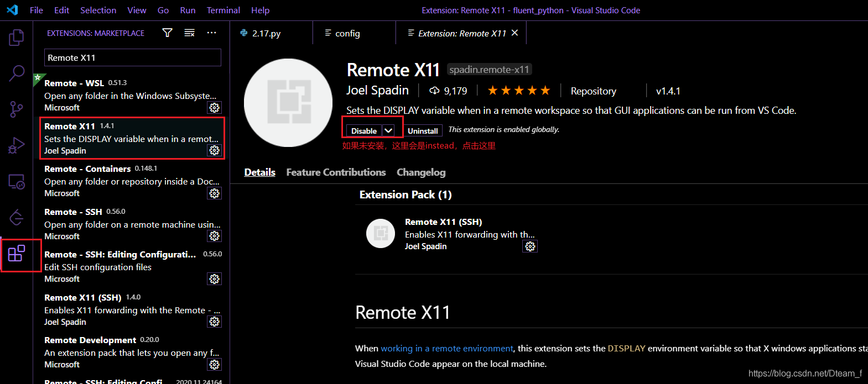Open the activity bar icon below Remote Explorer
The width and height of the screenshot is (868, 384).
click(x=17, y=218)
